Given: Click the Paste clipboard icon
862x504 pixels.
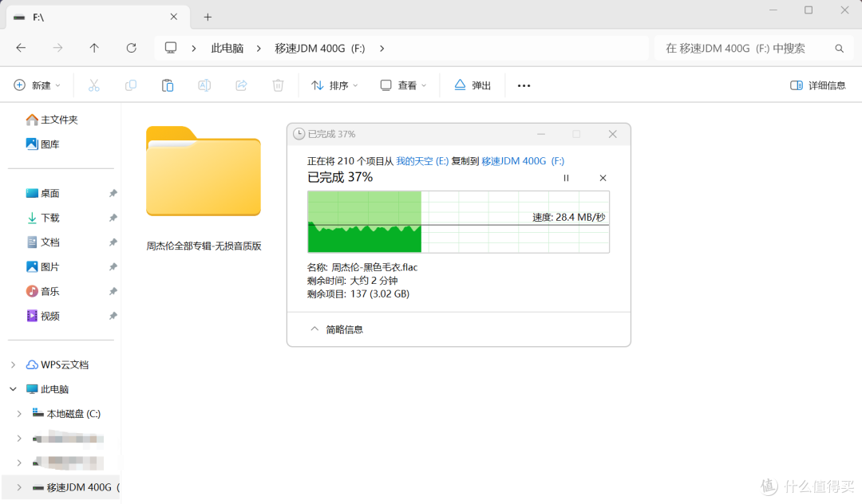Looking at the screenshot, I should [x=168, y=85].
